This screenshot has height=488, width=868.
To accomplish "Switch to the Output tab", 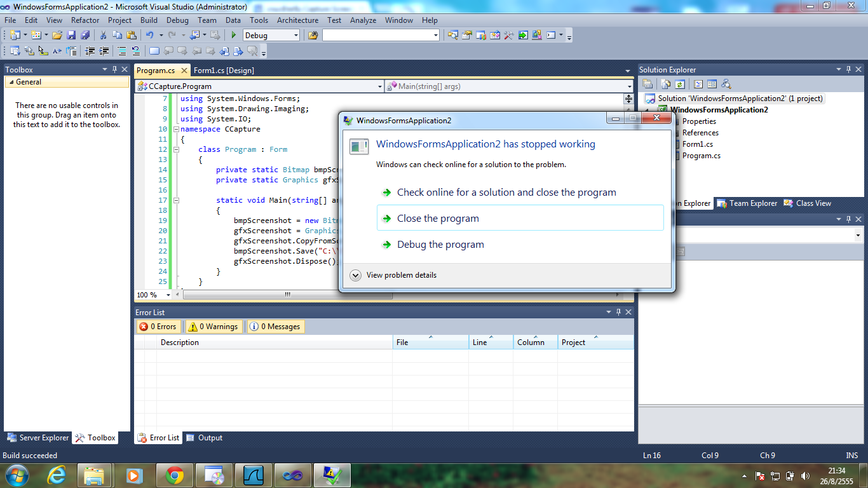I will (204, 438).
